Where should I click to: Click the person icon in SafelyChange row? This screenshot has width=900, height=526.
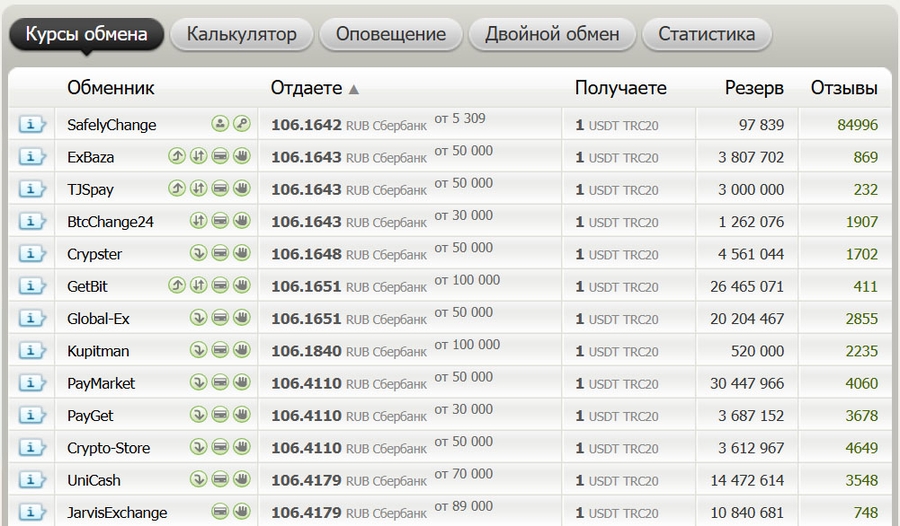220,124
